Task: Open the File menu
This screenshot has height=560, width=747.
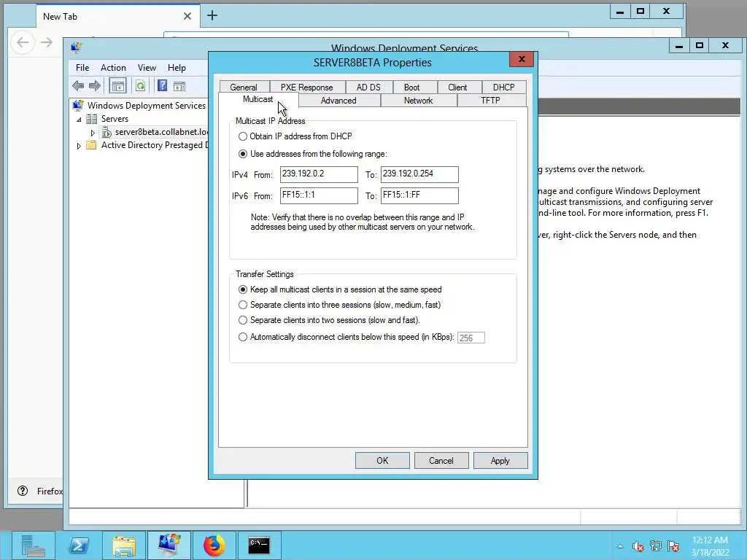Action: [82, 68]
